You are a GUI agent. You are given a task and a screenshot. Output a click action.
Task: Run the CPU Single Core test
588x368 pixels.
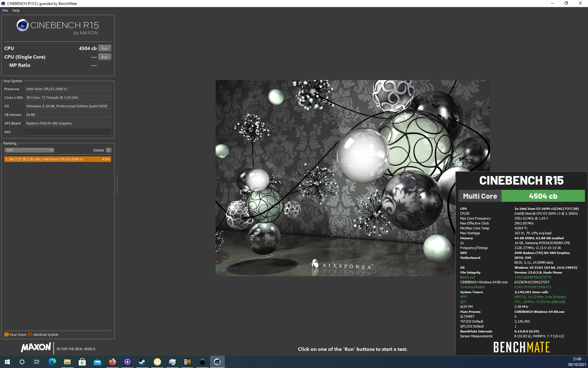(105, 57)
